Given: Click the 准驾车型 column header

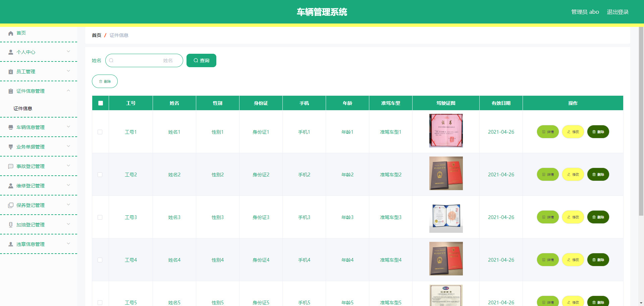Looking at the screenshot, I should (x=391, y=103).
